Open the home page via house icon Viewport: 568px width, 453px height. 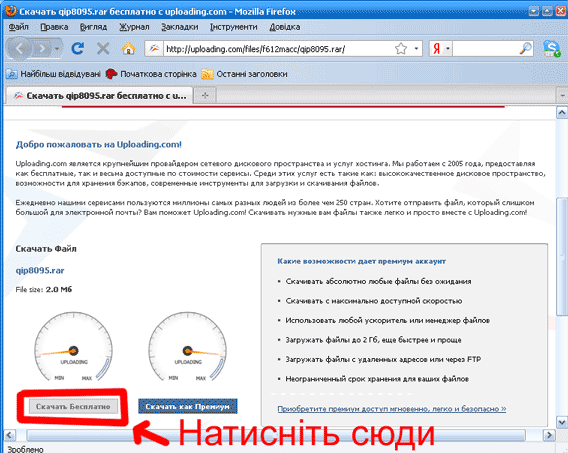pos(128,48)
